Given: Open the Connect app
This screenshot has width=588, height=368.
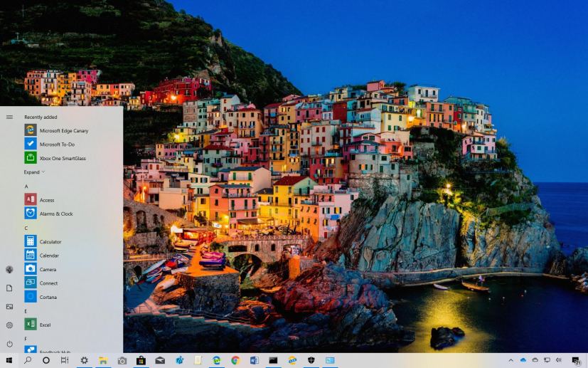Looking at the screenshot, I should [48, 283].
